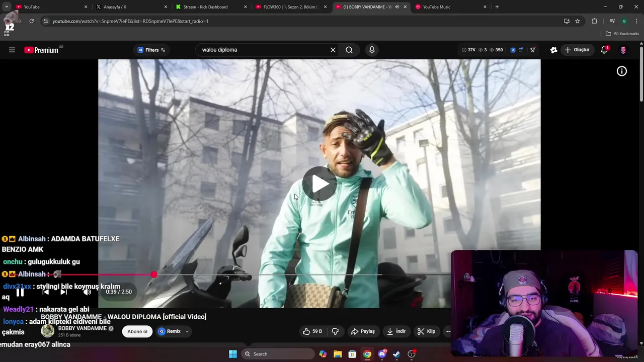Dislike the video with thumbs down

tap(335, 331)
